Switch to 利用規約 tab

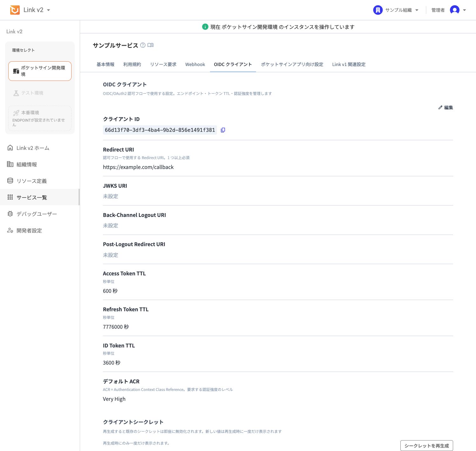(132, 64)
